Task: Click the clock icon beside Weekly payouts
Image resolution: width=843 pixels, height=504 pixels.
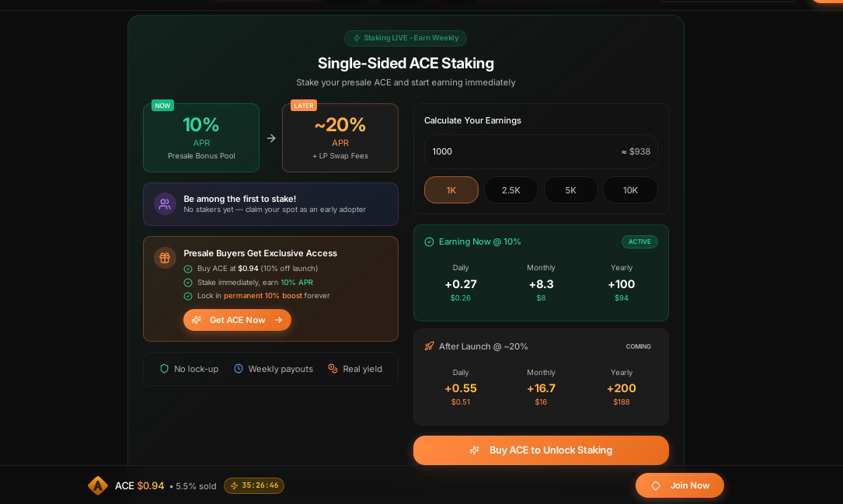Action: click(239, 369)
